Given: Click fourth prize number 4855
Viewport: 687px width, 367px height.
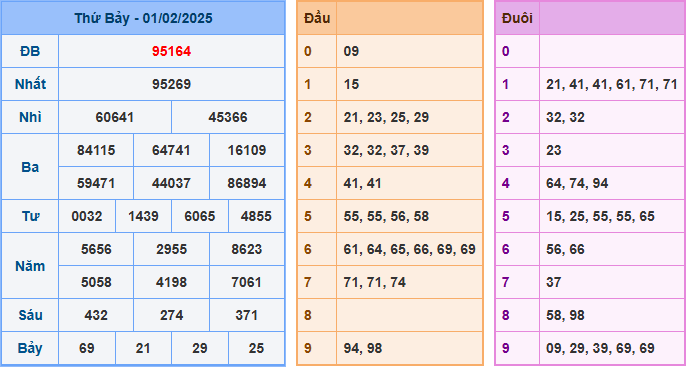Looking at the screenshot, I should (x=256, y=216).
